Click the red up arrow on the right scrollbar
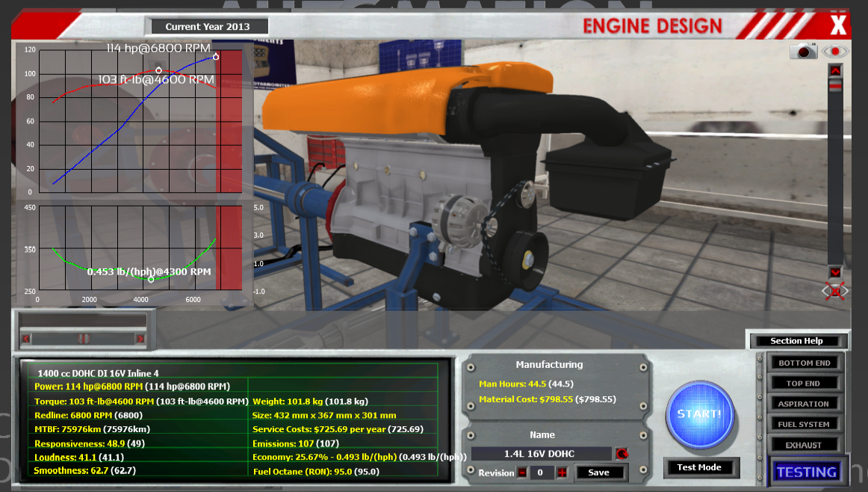 pyautogui.click(x=835, y=70)
